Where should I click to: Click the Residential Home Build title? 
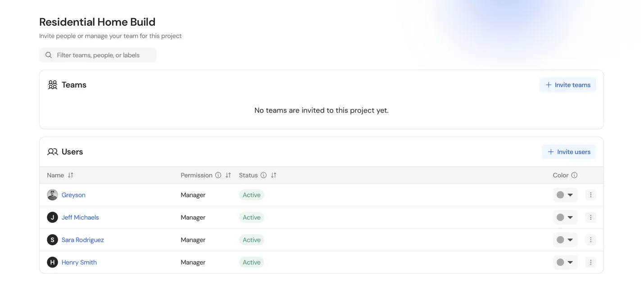pyautogui.click(x=97, y=22)
